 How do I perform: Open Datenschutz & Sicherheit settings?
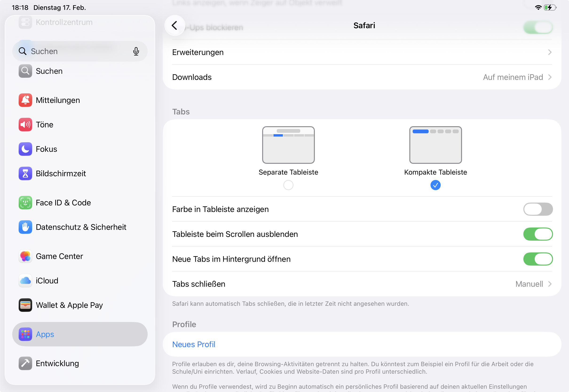pyautogui.click(x=81, y=227)
